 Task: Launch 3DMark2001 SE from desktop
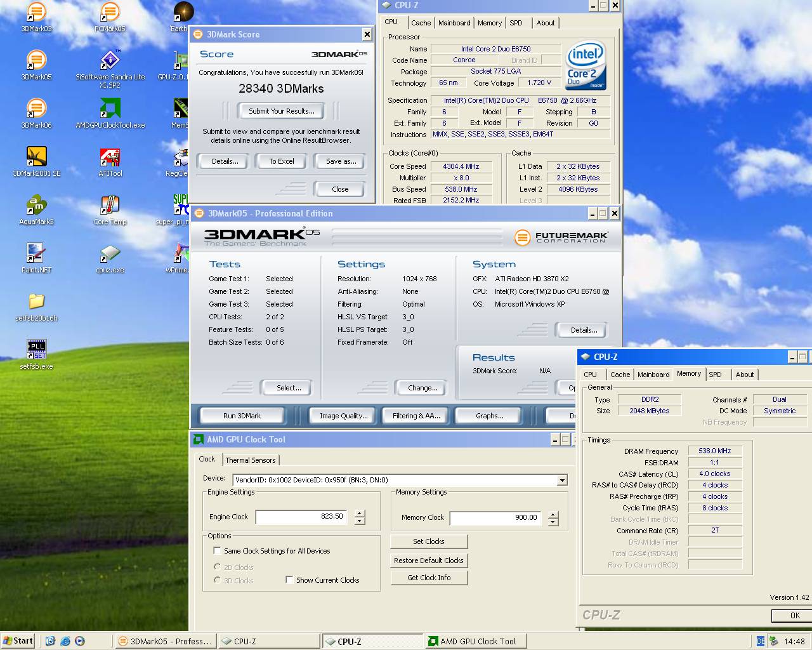tap(37, 161)
